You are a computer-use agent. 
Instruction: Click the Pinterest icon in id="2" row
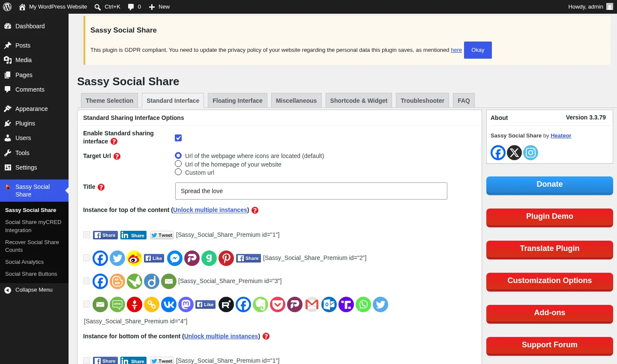coord(226,258)
